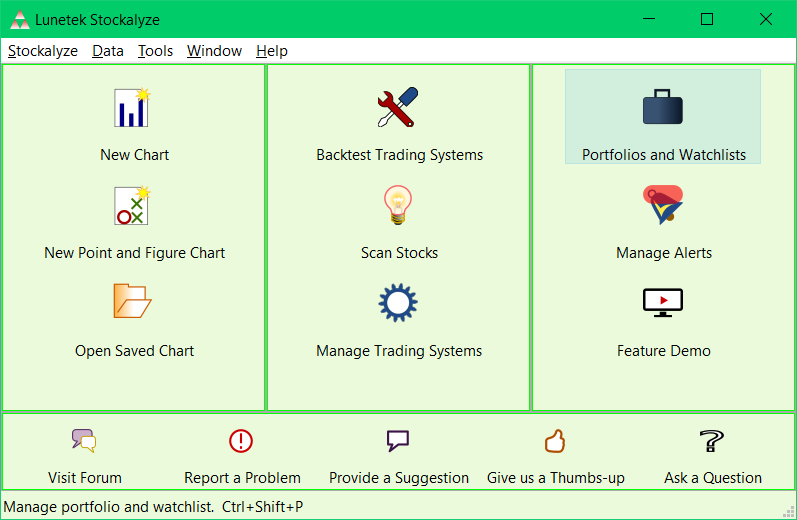Follow the Provide a Suggestion text link
797x520 pixels.
tap(399, 478)
